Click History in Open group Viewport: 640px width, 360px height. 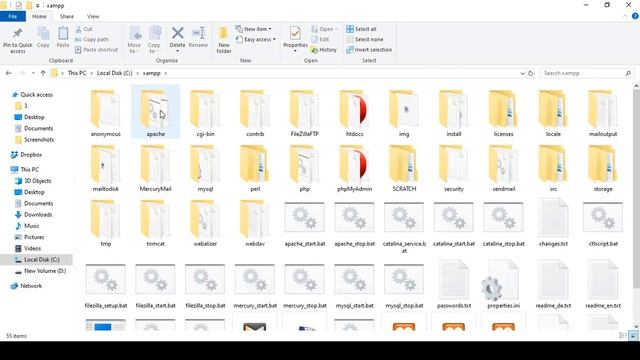point(324,50)
